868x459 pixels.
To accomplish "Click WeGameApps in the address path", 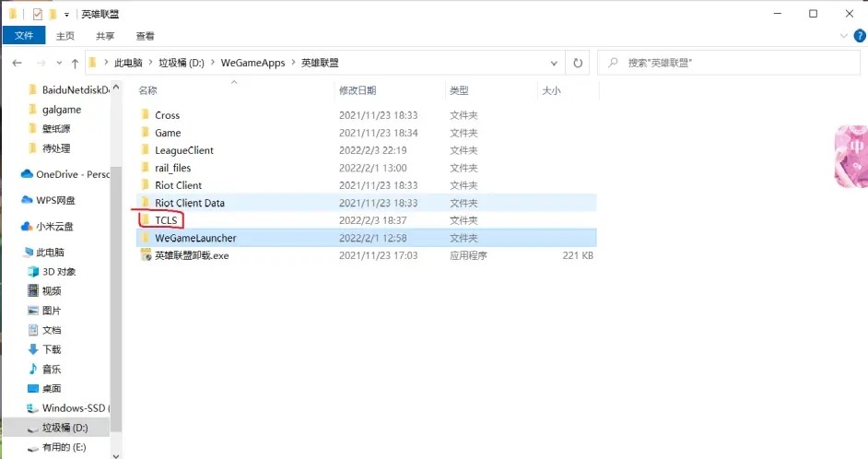I will click(x=253, y=63).
